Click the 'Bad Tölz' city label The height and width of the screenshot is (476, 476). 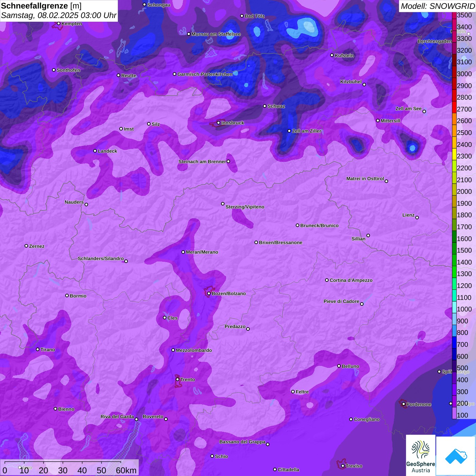[x=255, y=16]
